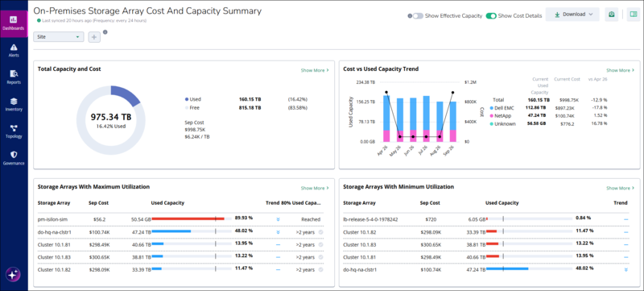
Task: Click the blue used capacity bar in the maximum table's do-hq-na-clstr1 row
Action: pos(171,231)
